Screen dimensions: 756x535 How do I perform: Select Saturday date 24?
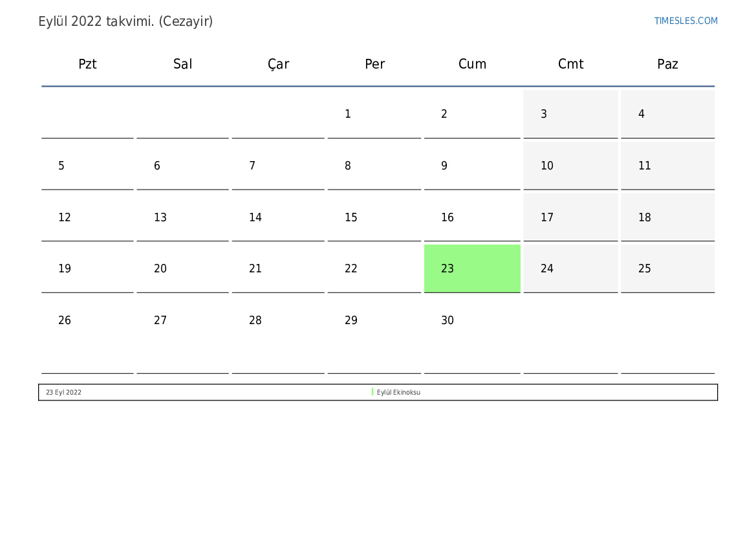[x=570, y=268]
